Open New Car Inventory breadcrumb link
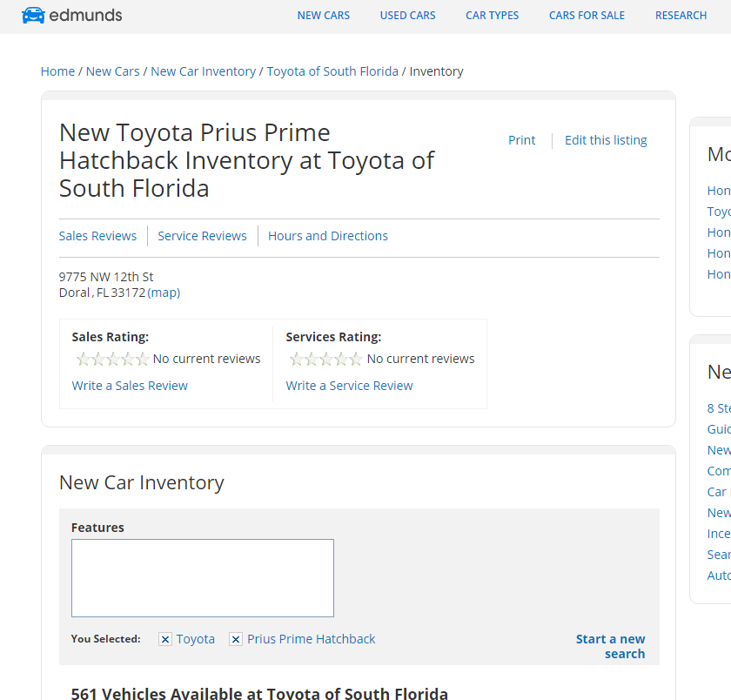This screenshot has height=700, width=731. [x=204, y=71]
